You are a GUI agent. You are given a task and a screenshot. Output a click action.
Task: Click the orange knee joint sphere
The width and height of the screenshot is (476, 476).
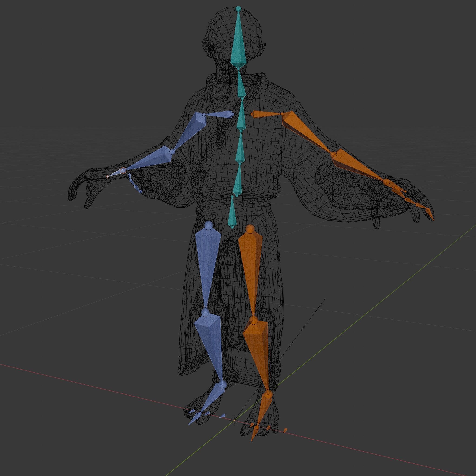[x=253, y=320]
